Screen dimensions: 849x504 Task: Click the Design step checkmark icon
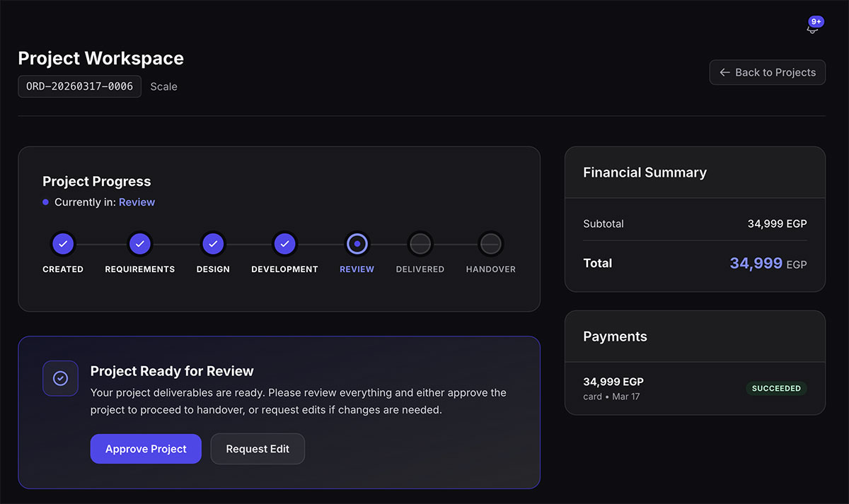[213, 243]
